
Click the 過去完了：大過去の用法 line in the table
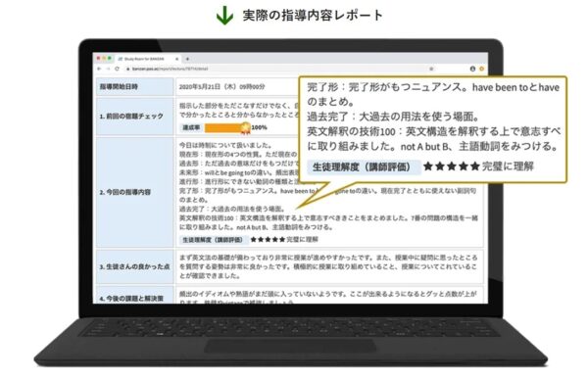click(232, 209)
